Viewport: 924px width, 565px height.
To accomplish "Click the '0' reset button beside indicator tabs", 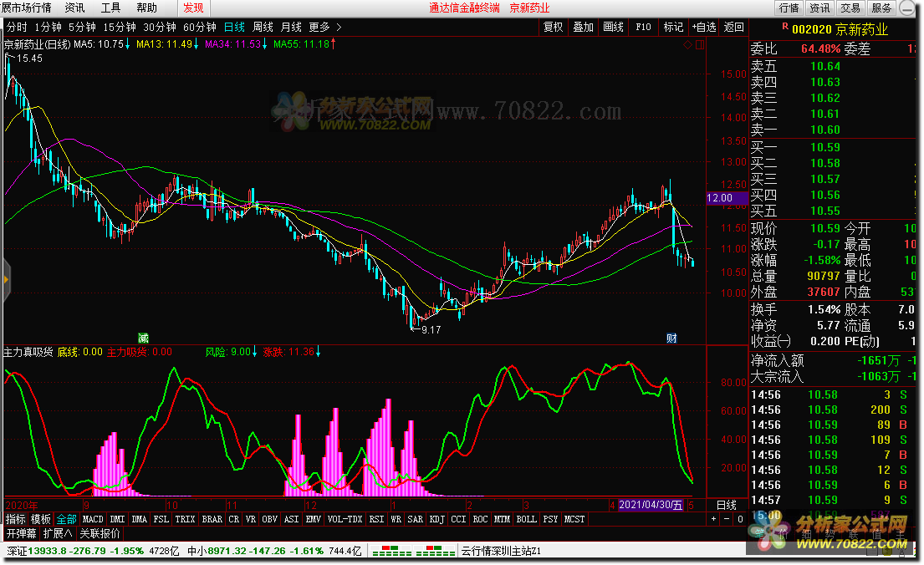I will 740,519.
